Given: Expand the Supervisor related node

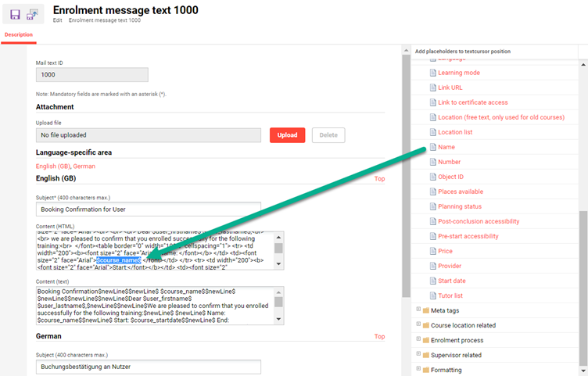Looking at the screenshot, I should pos(418,355).
